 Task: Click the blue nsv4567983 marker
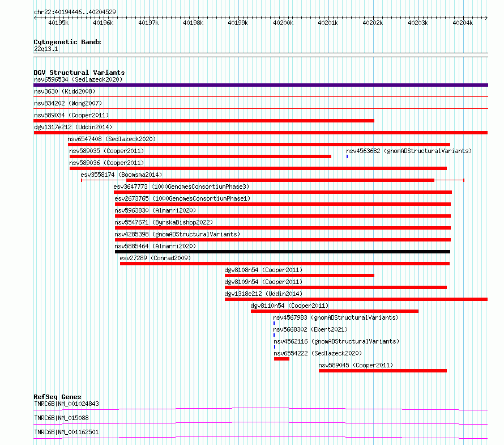pos(274,323)
